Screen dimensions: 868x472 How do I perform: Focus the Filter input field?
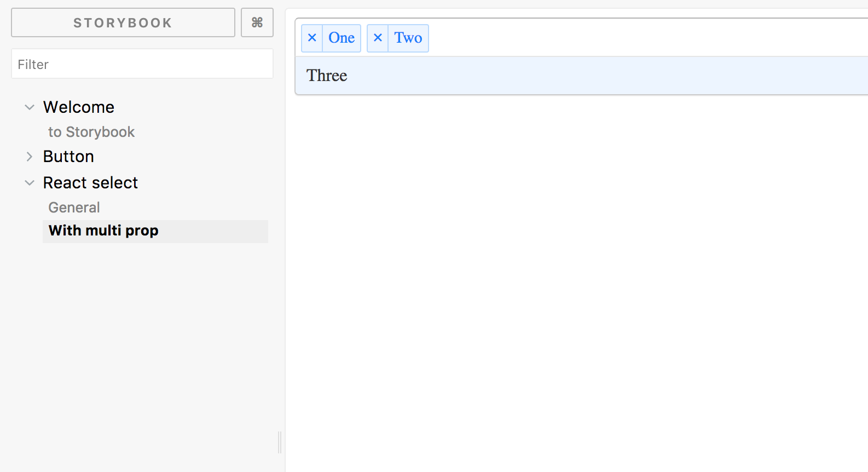[x=142, y=64]
